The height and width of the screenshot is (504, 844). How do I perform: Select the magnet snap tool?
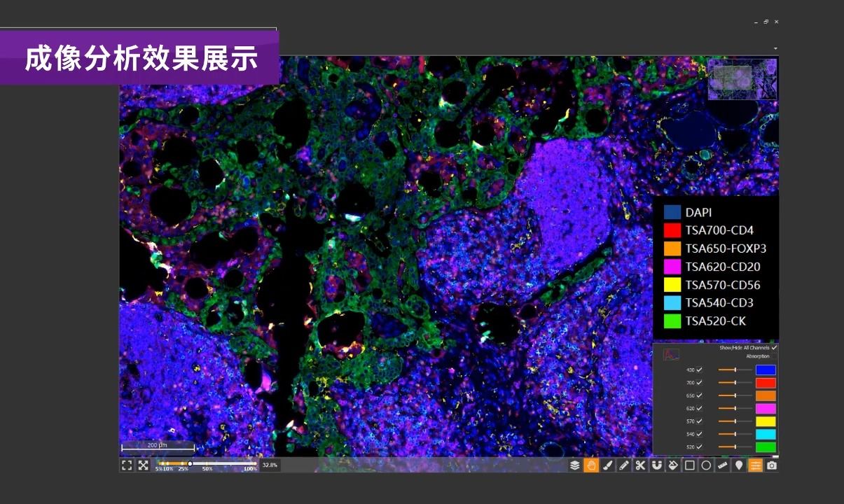coord(657,465)
